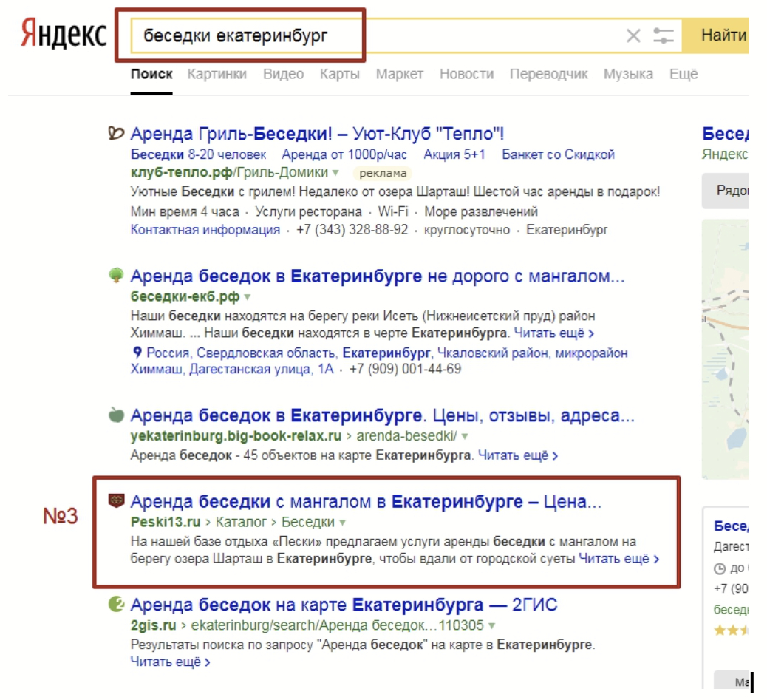Click the clock icon in the right card
Image resolution: width=767 pixels, height=700 pixels.
coord(720,568)
